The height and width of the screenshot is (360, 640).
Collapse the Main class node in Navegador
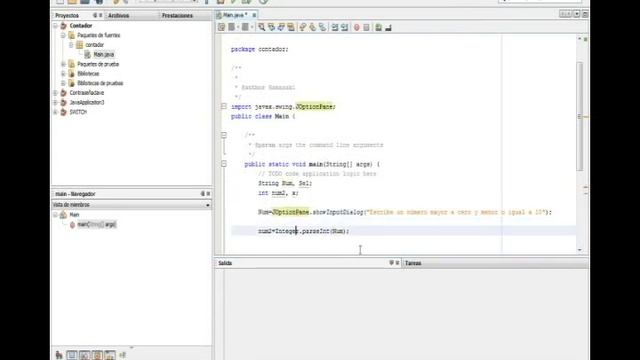(56, 215)
